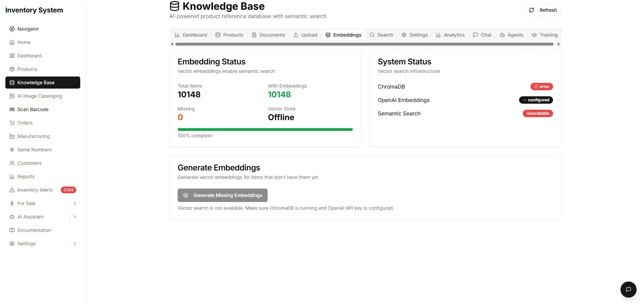The image size is (644, 304).
Task: Expand the For Sale submenu chevron
Action: (75, 203)
